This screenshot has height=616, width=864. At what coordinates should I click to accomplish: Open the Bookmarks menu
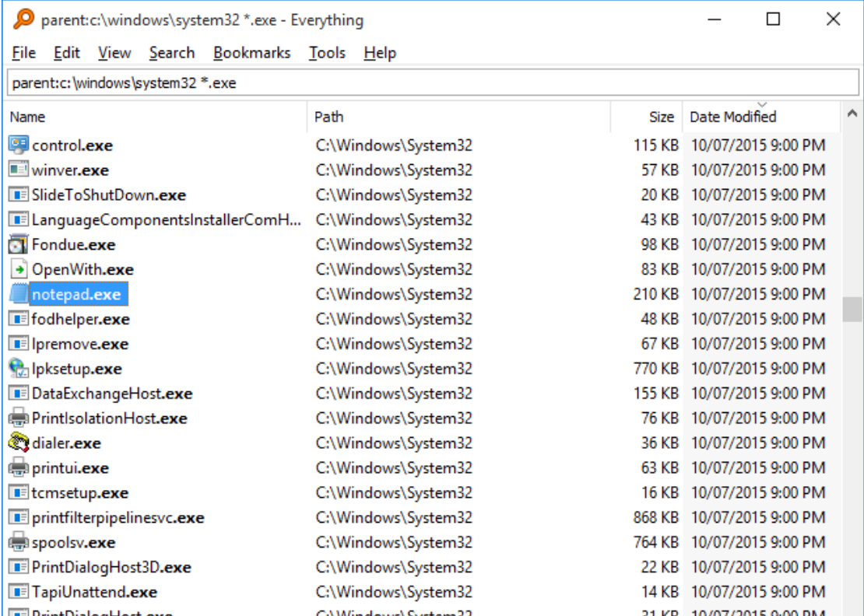point(254,52)
